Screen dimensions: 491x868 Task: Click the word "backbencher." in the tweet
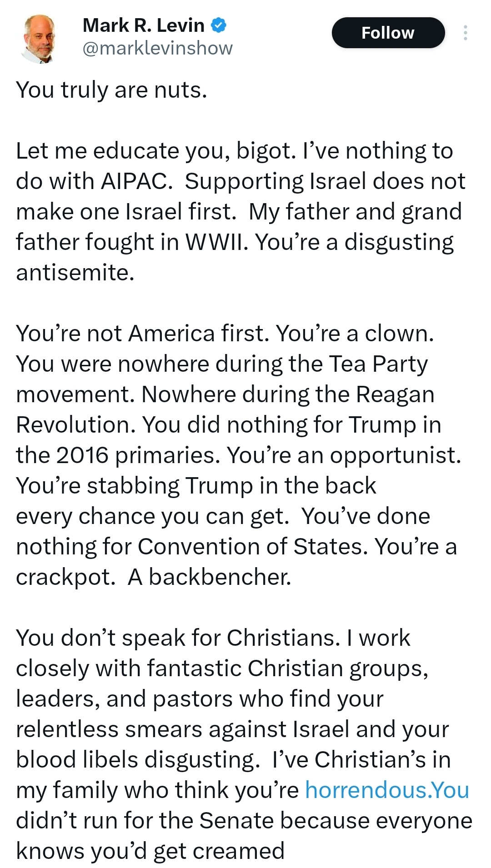pos(220,577)
